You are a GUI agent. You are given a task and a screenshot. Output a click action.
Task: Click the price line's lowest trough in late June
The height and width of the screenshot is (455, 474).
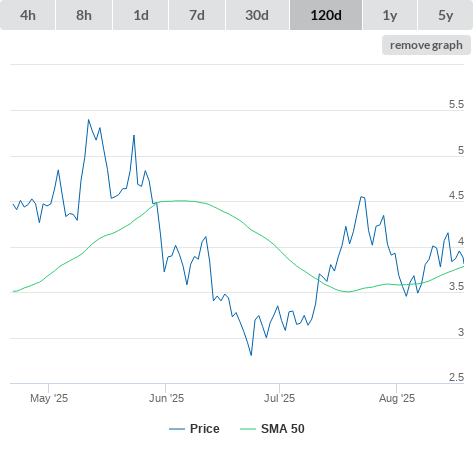point(251,355)
